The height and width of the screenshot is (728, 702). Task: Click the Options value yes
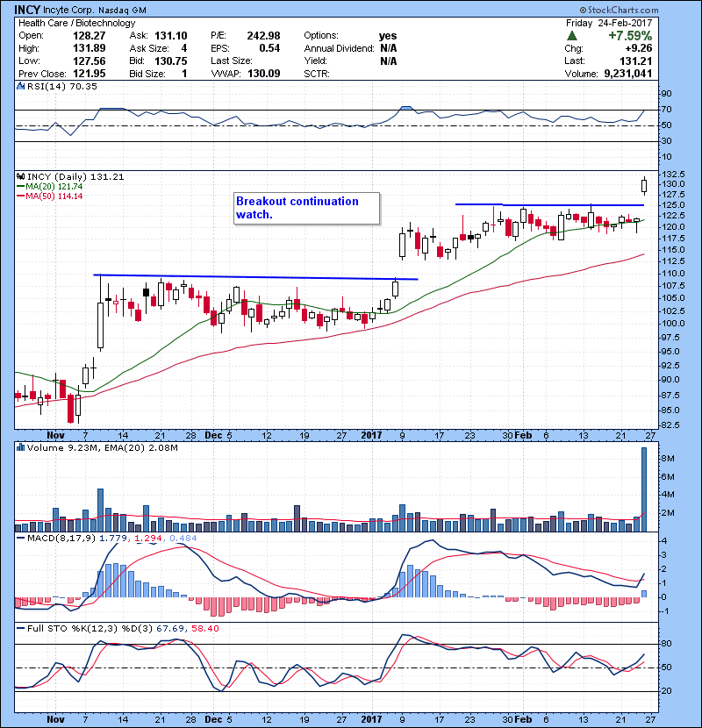pyautogui.click(x=388, y=36)
